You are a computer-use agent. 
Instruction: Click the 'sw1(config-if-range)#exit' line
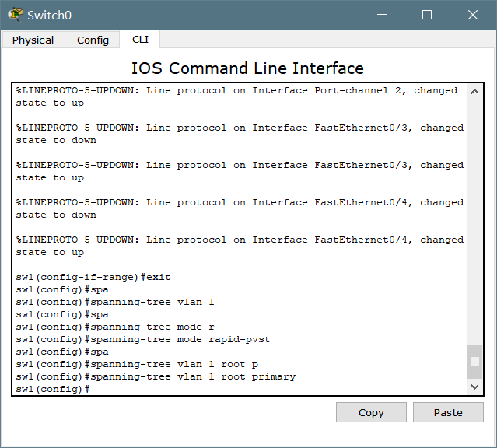coord(93,277)
